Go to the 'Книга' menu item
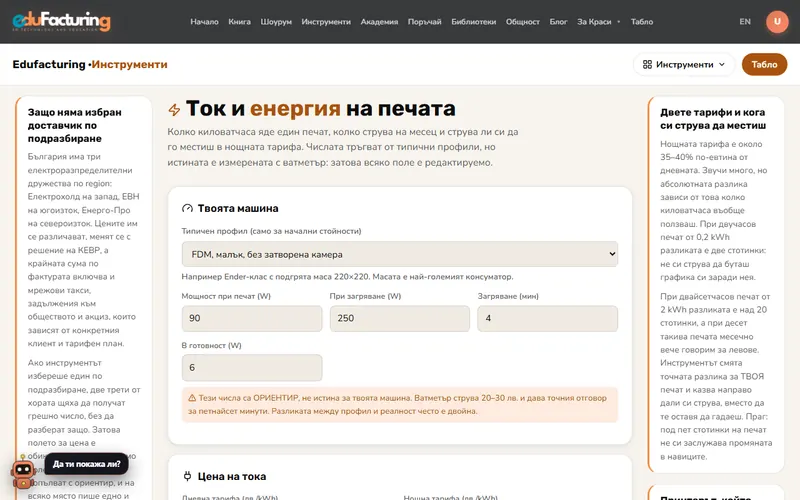The image size is (800, 500). [239, 21]
